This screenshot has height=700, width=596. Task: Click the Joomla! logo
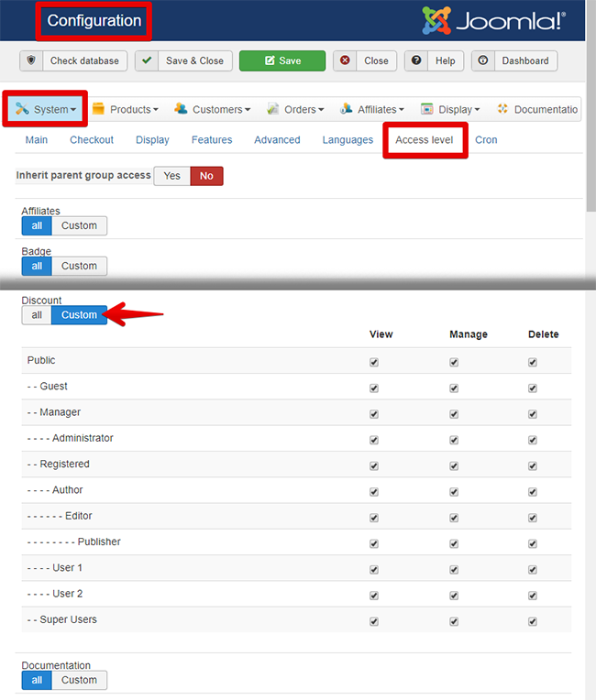pos(493,20)
